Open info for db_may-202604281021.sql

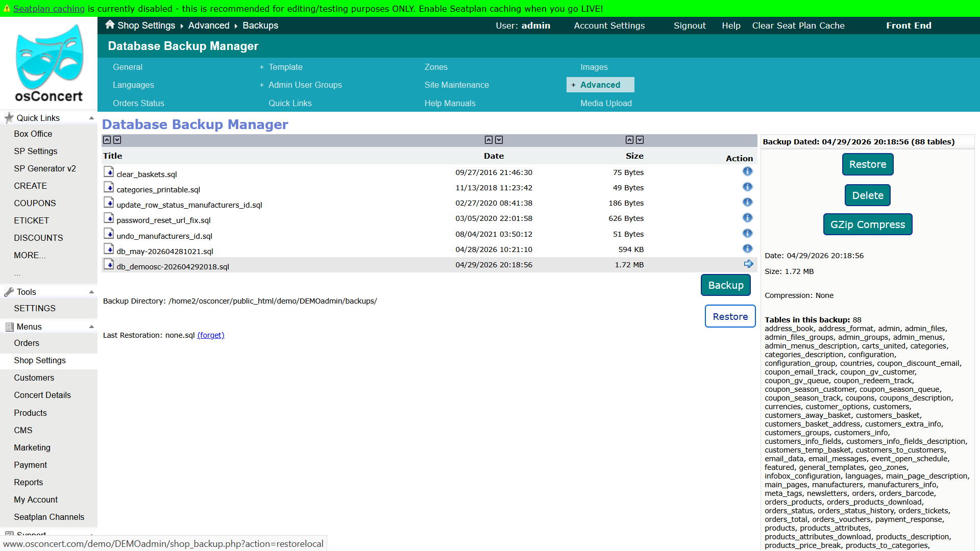tap(747, 248)
